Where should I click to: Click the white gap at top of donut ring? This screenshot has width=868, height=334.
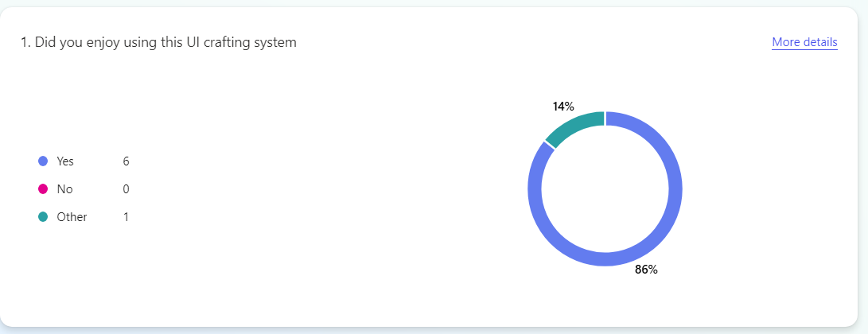coord(605,118)
